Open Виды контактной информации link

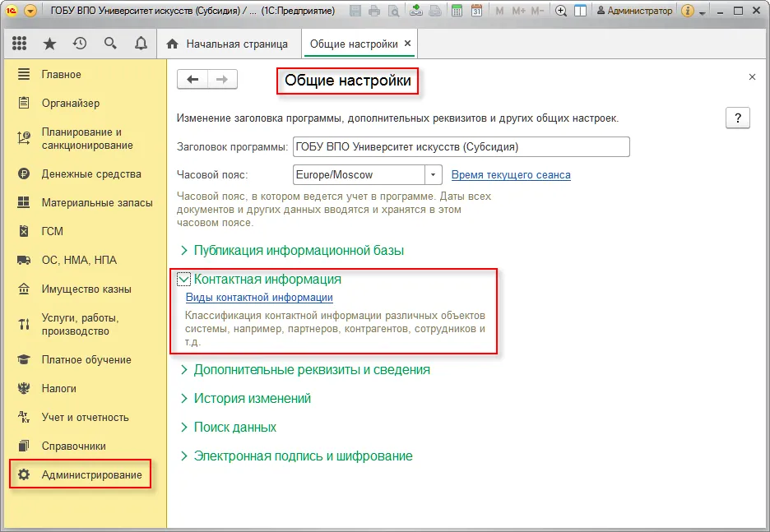point(259,298)
